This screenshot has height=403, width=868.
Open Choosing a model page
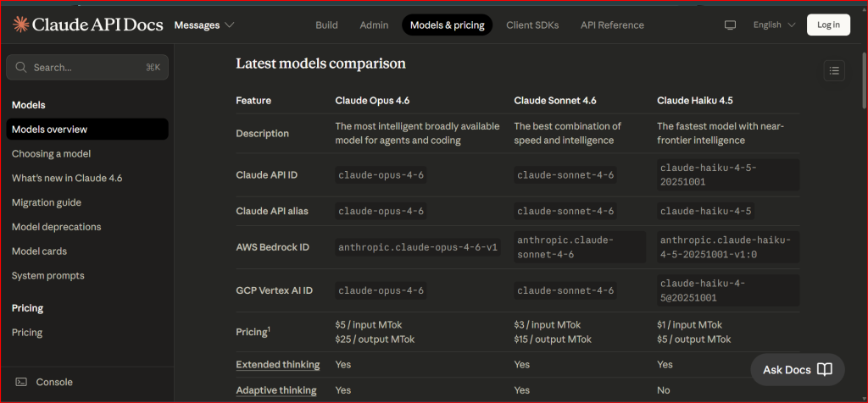[x=51, y=154]
